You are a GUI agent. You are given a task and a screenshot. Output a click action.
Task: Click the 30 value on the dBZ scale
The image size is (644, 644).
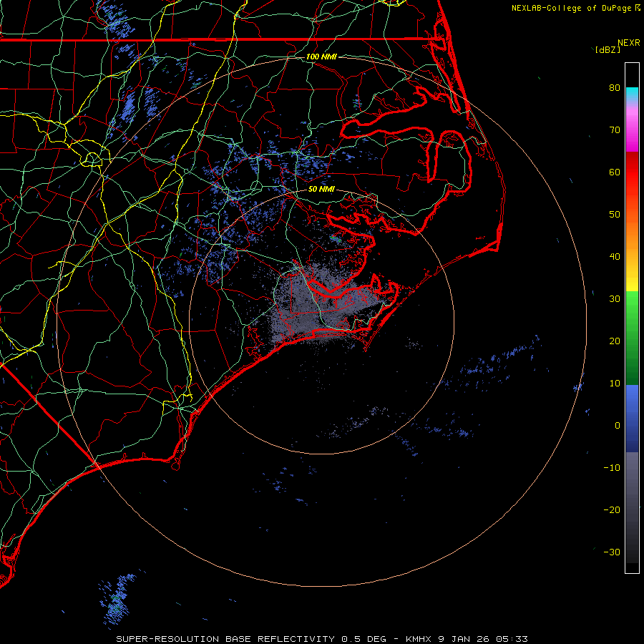coord(615,299)
